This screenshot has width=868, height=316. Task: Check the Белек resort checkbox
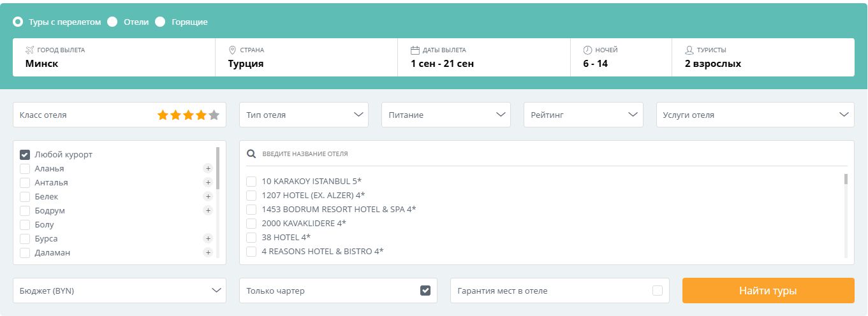[x=25, y=197]
